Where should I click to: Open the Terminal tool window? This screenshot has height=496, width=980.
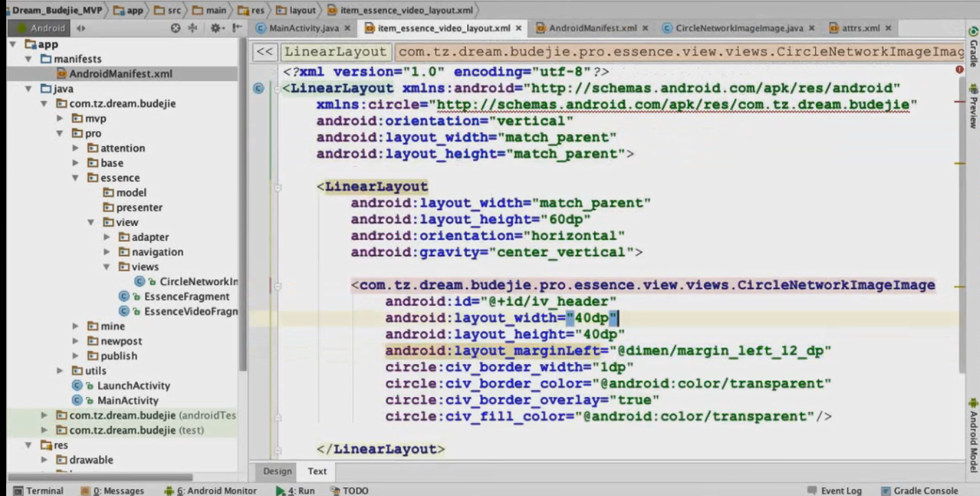[x=38, y=491]
